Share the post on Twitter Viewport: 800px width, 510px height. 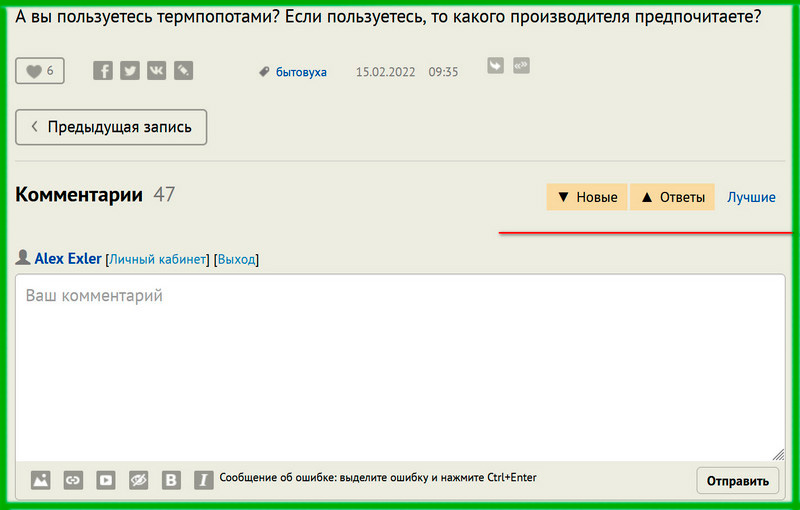point(130,71)
